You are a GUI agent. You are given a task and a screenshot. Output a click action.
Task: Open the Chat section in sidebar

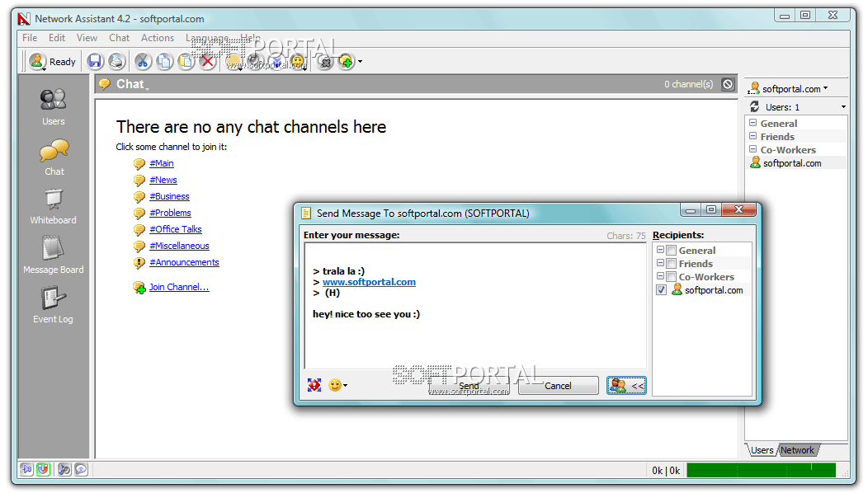coord(54,157)
